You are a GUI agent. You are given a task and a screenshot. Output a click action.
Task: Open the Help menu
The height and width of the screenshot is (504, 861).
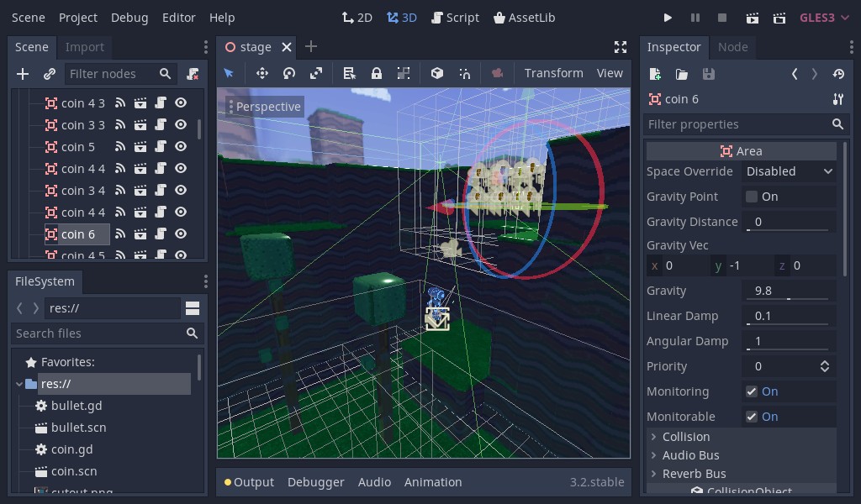(222, 18)
